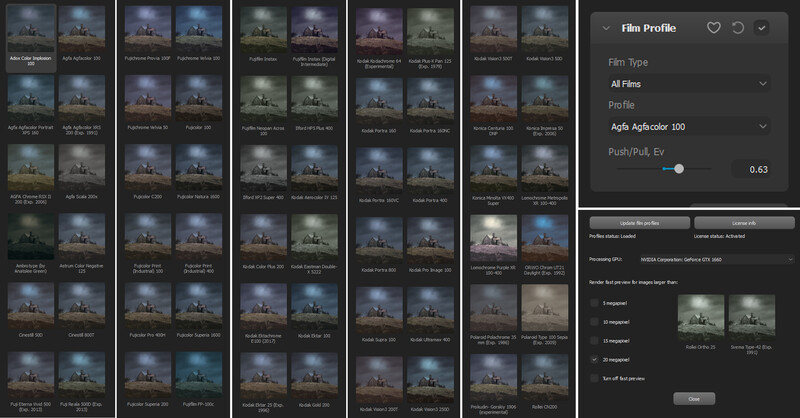
Task: Check the 10 megapixel option
Action: click(x=594, y=322)
